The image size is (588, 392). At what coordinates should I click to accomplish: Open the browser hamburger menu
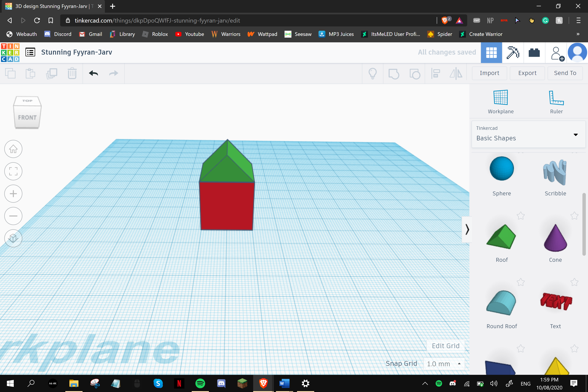(578, 20)
